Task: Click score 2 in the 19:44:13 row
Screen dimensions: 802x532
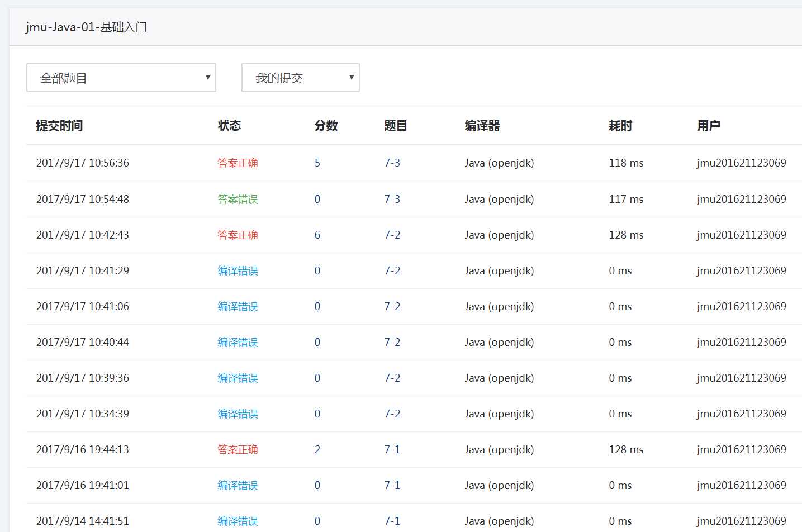Action: (x=317, y=449)
